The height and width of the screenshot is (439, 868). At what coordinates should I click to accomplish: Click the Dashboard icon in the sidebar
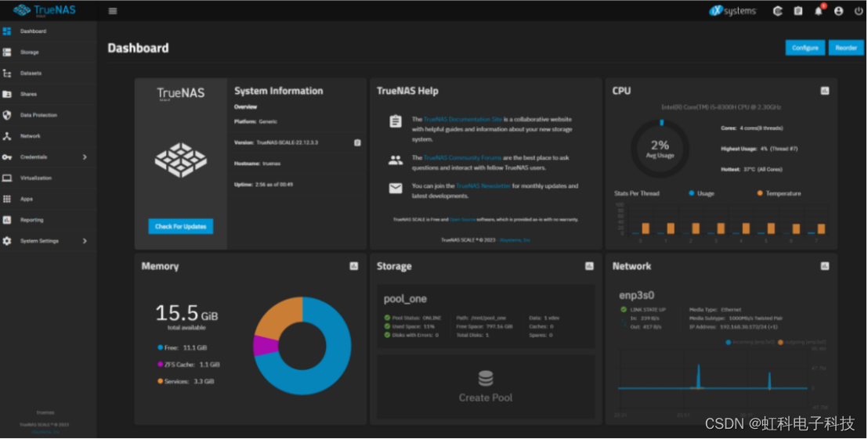coord(6,31)
